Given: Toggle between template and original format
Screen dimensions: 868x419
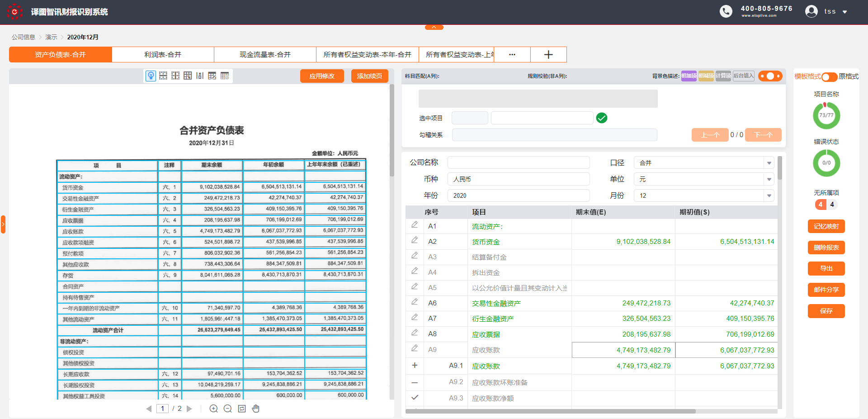Looking at the screenshot, I should click(830, 77).
